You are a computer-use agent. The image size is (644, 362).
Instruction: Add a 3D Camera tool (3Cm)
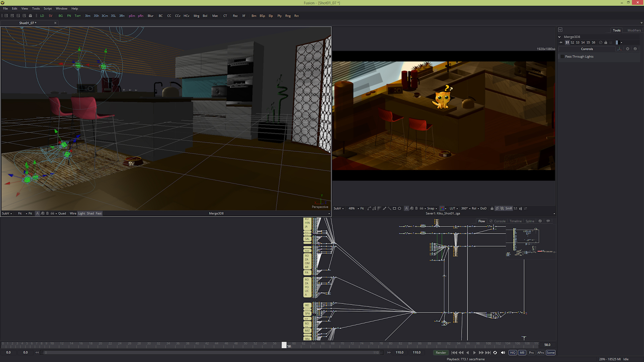105,16
